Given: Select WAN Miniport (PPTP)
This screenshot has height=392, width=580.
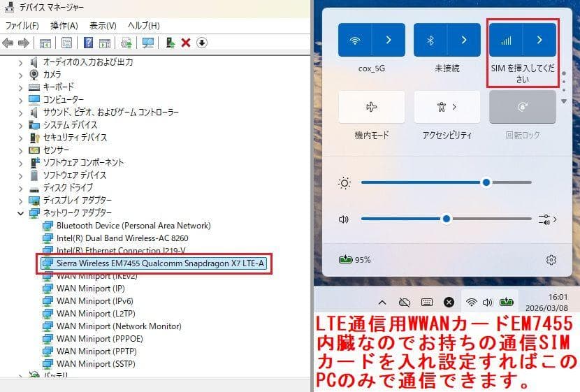Looking at the screenshot, I should (x=96, y=351).
